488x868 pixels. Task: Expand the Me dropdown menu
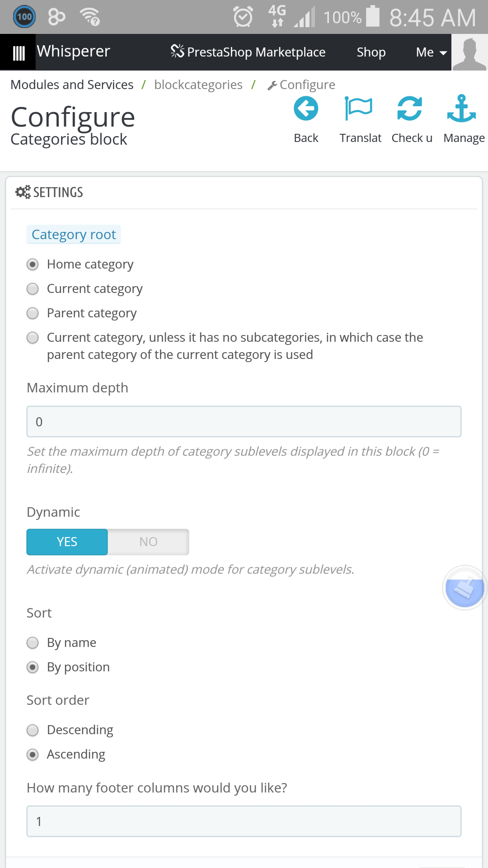click(431, 52)
